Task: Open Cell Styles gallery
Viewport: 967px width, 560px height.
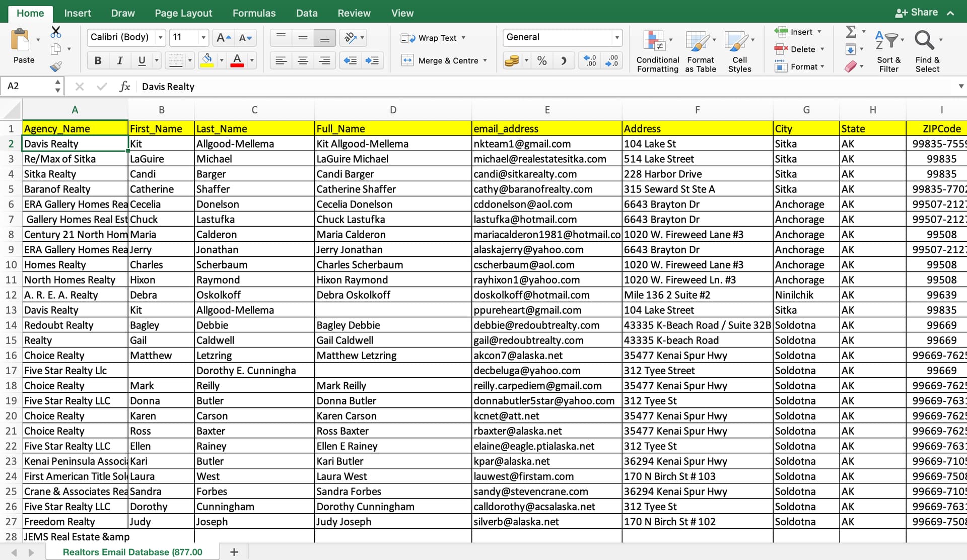Action: [739, 51]
